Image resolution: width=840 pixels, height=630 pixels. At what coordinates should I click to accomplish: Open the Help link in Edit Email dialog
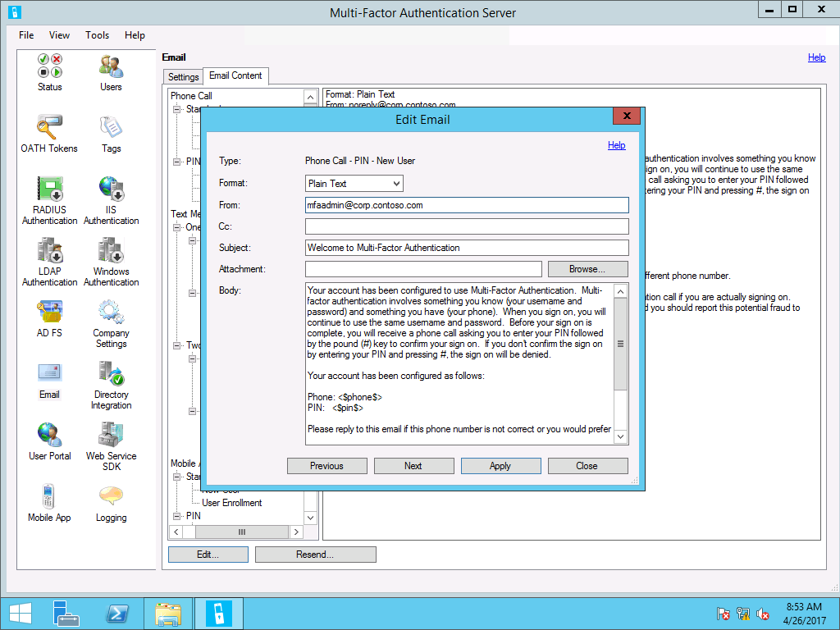616,145
